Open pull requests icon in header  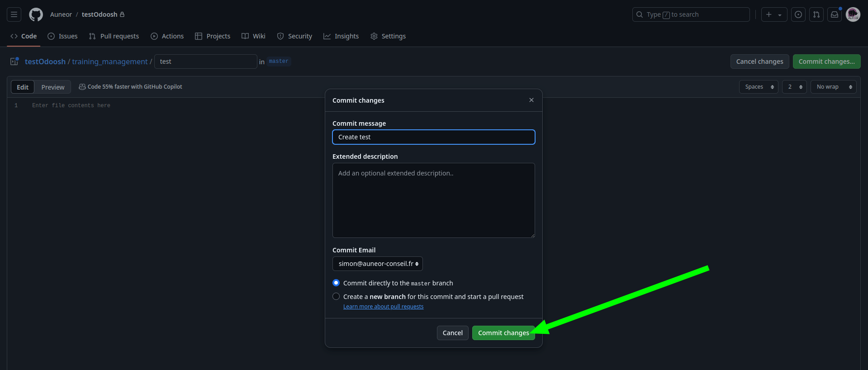(816, 14)
